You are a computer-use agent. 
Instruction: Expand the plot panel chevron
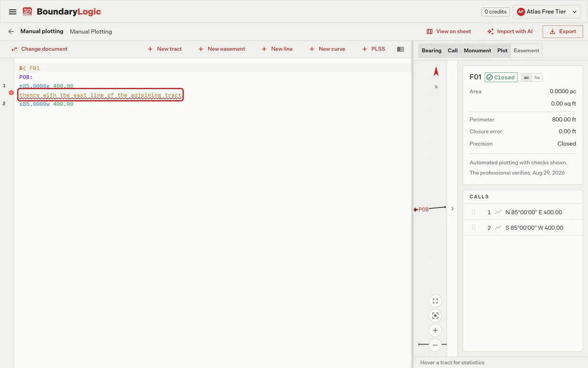pos(452,208)
